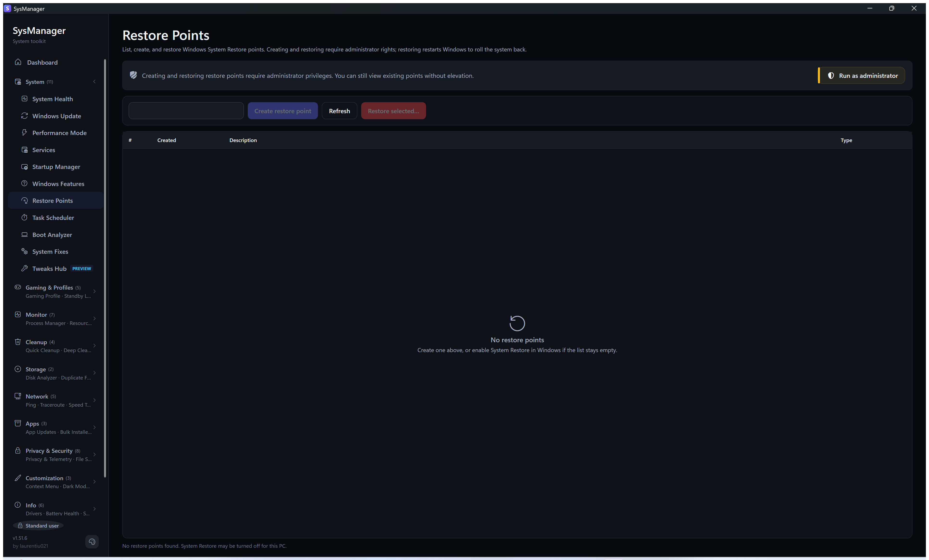
Task: Go to System Health page
Action: 56,99
